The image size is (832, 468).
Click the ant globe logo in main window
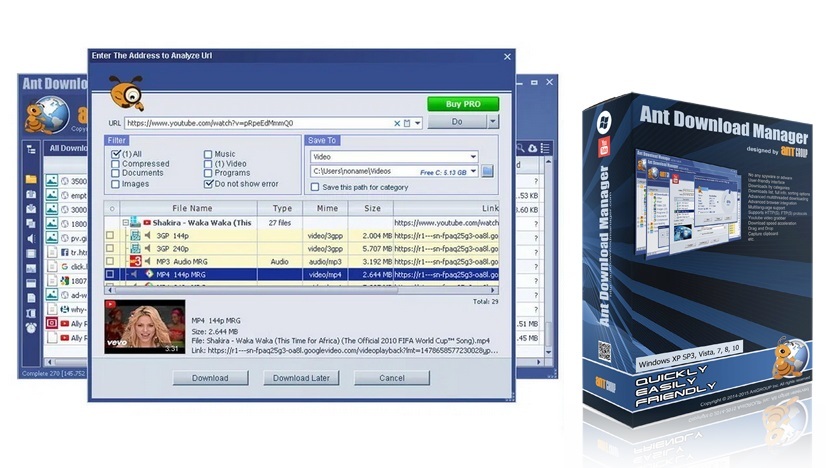coord(47,115)
